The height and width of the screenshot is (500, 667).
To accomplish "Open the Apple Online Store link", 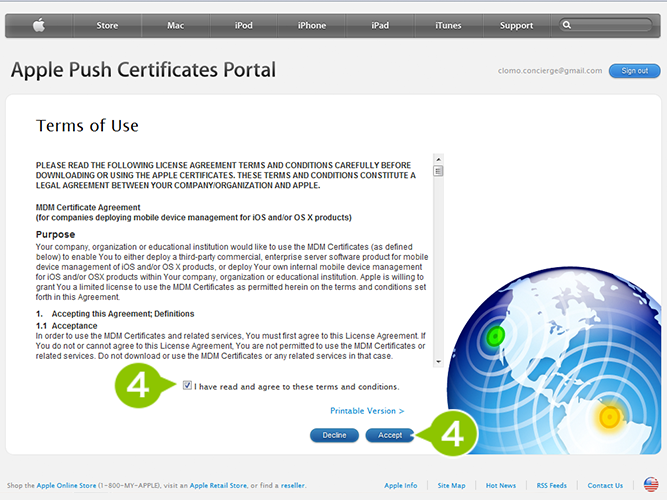I will coord(66,485).
